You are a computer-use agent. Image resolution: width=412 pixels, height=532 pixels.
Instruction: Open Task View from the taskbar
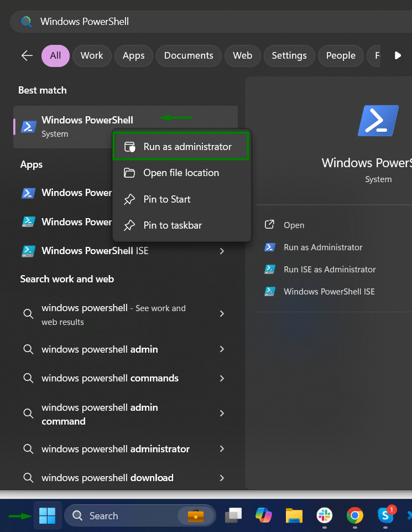point(233,515)
